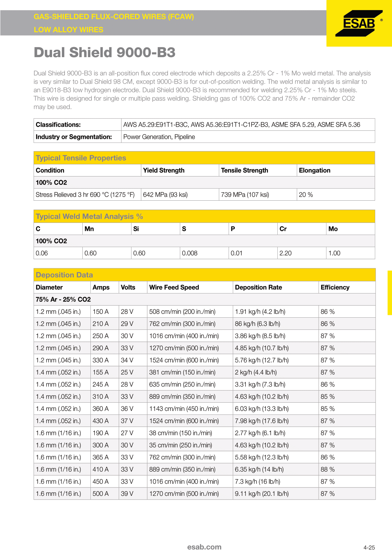The image size is (392, 556).
Task: Click the '150 A' amps cell
Action: 105,312
